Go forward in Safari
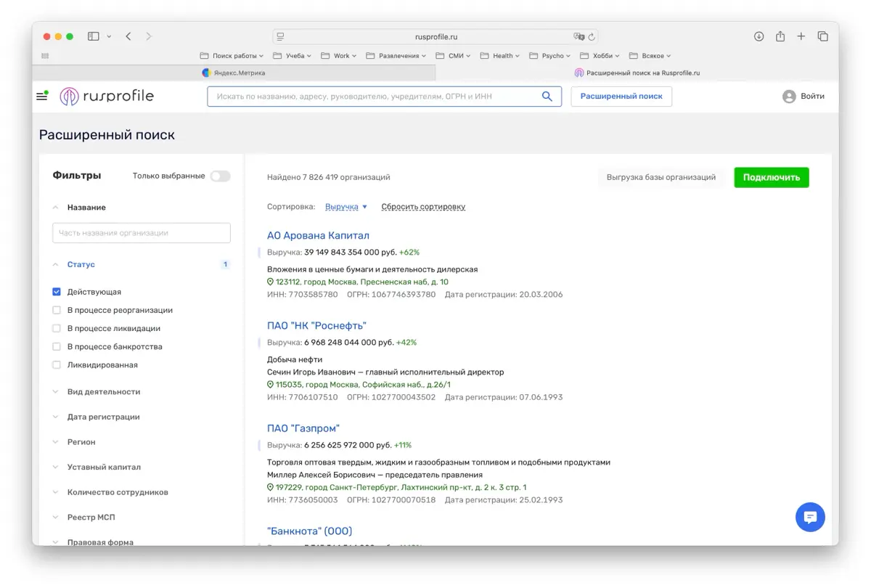871x588 pixels. pos(149,36)
